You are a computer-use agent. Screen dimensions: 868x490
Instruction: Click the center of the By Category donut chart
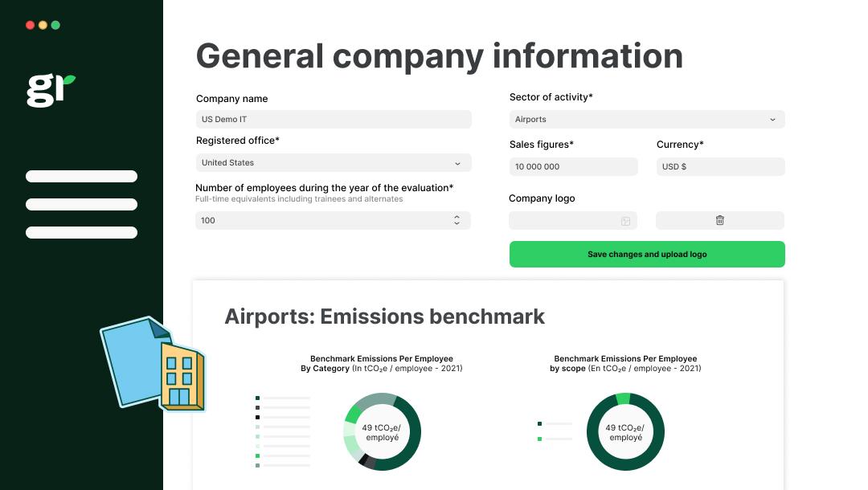[382, 432]
